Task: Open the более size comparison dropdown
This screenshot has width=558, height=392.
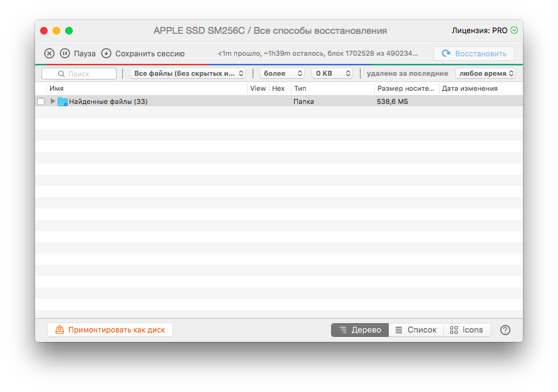Action: 282,73
